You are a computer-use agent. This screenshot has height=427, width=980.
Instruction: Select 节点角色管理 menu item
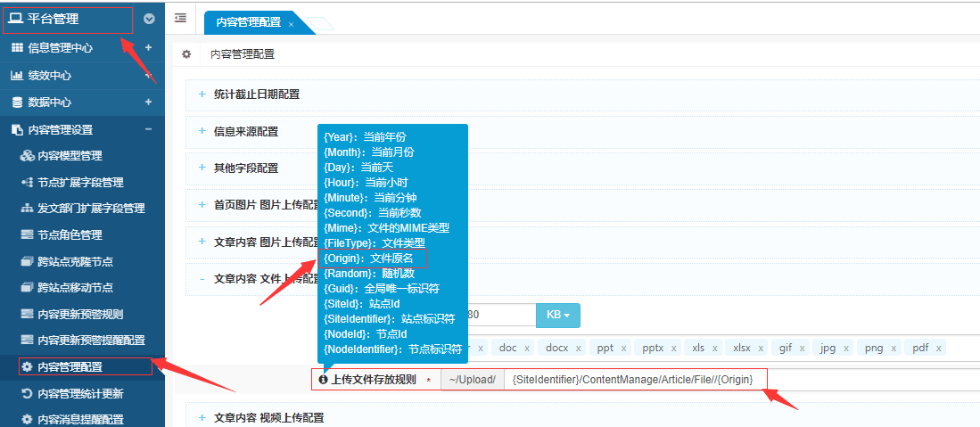[x=70, y=235]
